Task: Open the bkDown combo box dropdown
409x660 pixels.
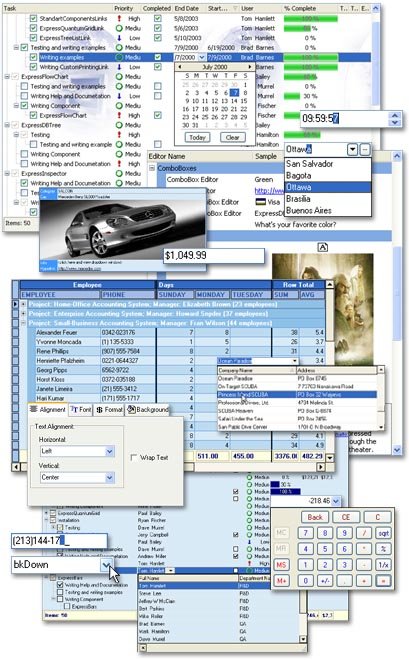Action: click(106, 565)
